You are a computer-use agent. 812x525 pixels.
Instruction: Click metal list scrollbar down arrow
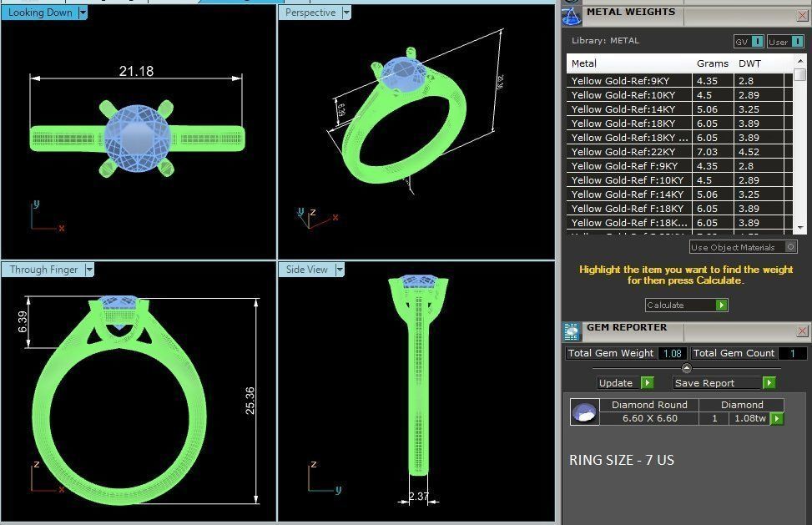[800, 228]
